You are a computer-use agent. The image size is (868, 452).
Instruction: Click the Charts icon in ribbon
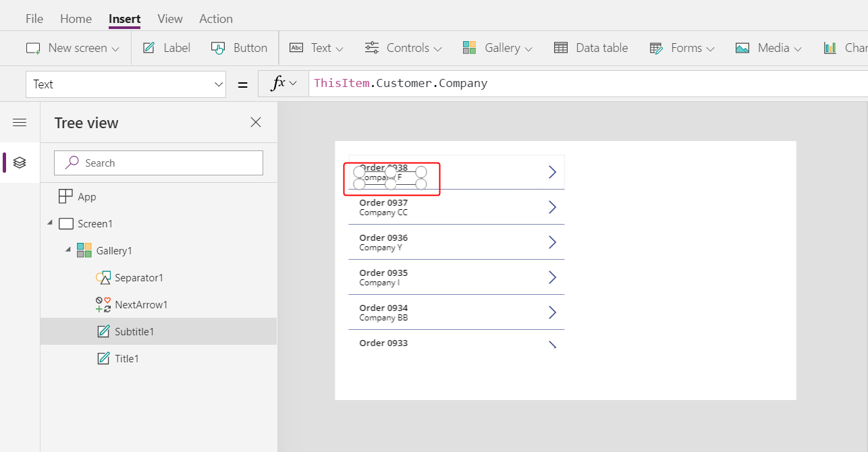830,48
